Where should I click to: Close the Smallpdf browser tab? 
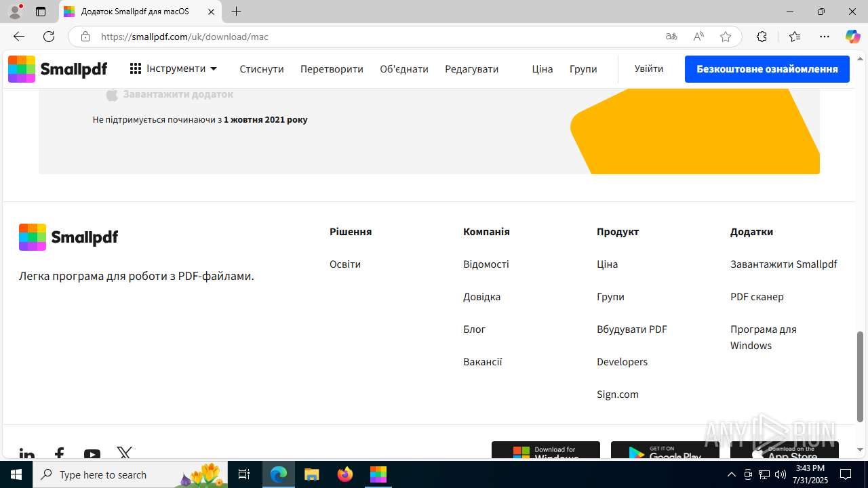[212, 12]
